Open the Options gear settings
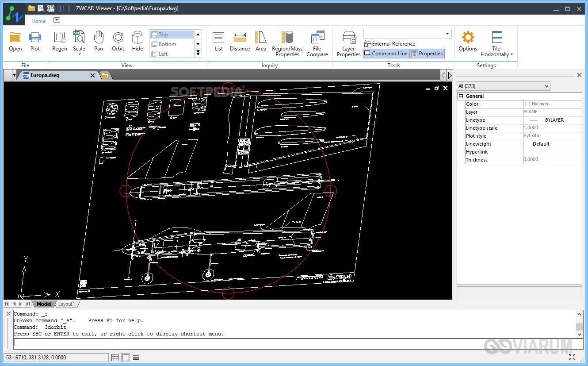This screenshot has height=366, width=588. click(468, 41)
